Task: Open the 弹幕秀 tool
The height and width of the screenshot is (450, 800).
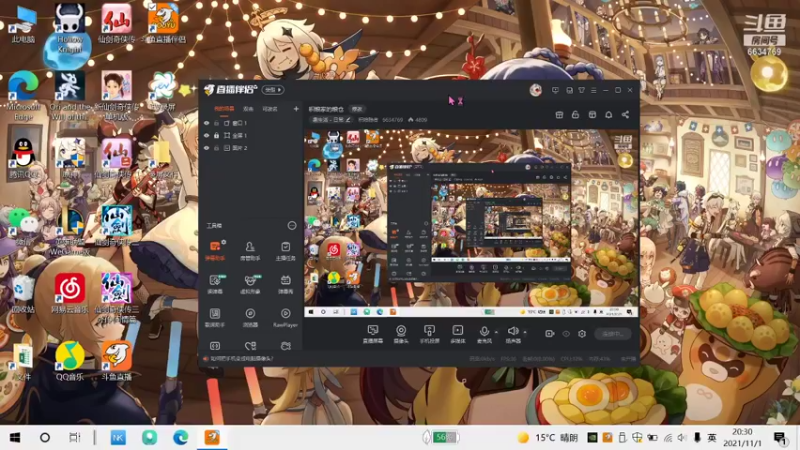Action: 285,284
